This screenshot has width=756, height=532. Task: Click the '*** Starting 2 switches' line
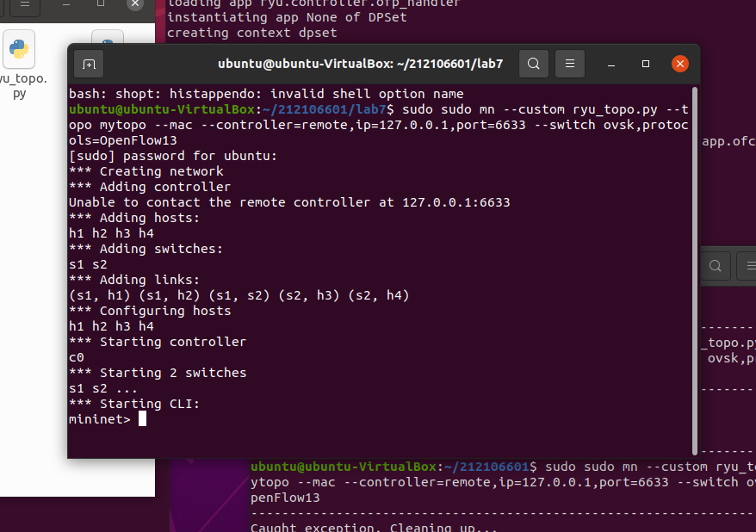click(158, 373)
